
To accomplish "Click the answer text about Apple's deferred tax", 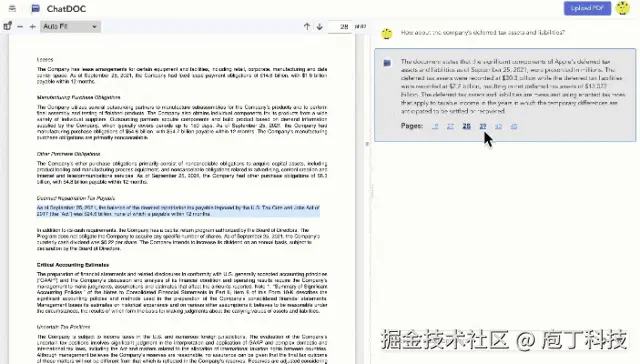I will (513, 86).
